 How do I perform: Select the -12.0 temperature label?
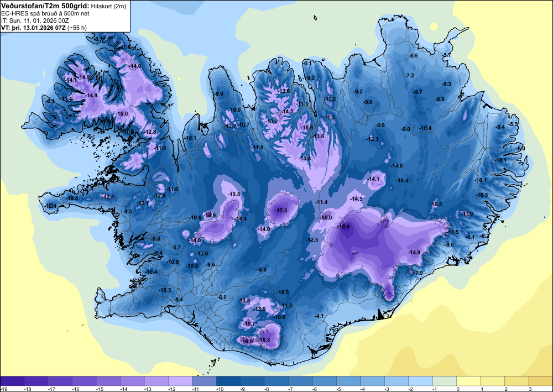click(159, 196)
